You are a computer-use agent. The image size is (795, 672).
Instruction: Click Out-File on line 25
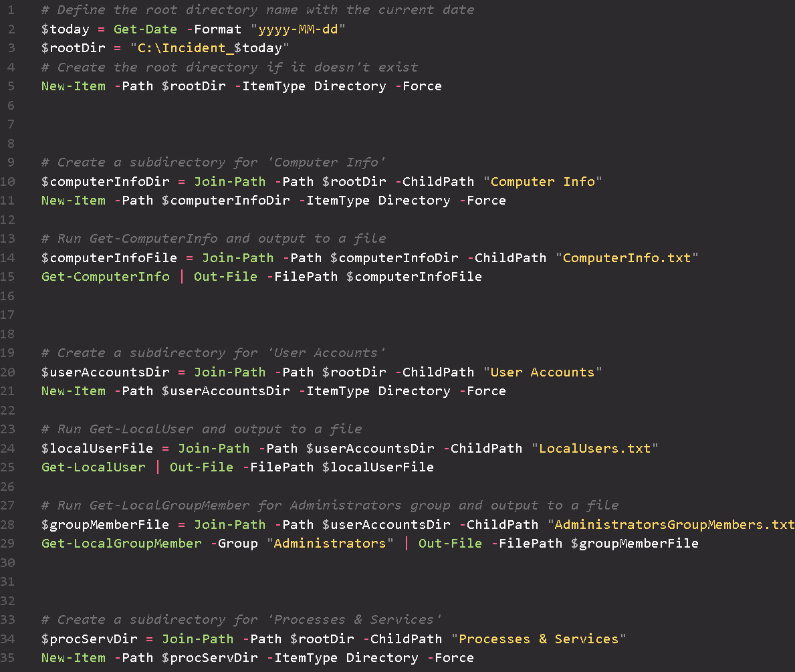tap(201, 467)
